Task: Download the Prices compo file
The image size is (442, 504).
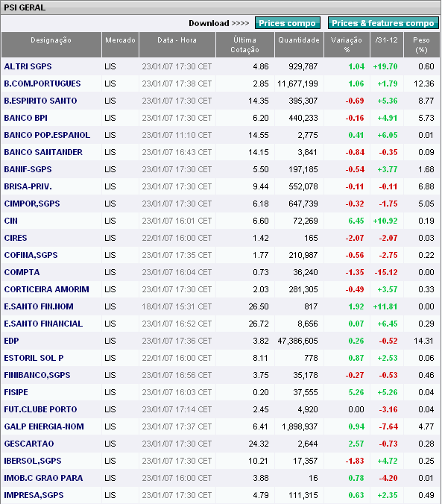Action: [x=288, y=23]
